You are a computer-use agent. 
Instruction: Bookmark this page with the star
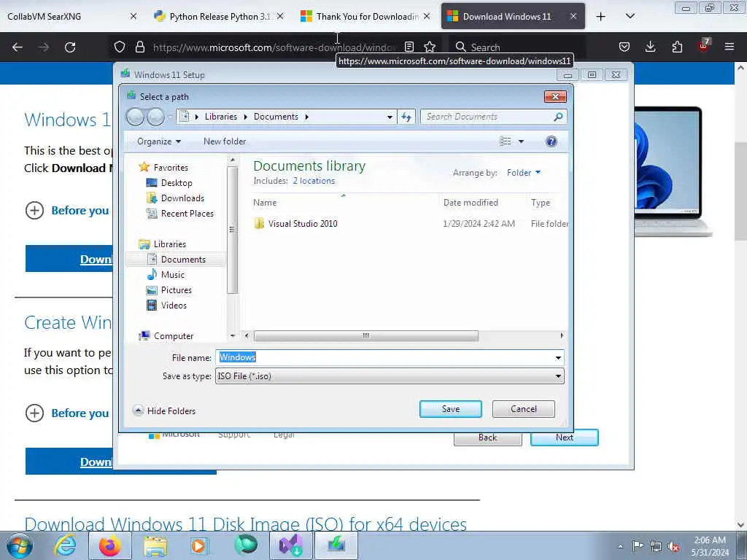point(430,47)
